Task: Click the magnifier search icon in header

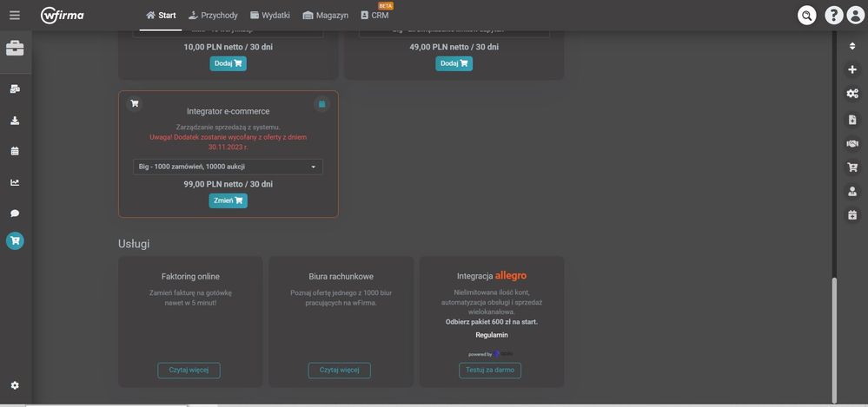Action: 807,15
